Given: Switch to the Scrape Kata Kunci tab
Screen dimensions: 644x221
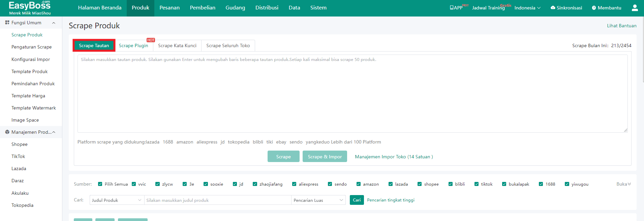Looking at the screenshot, I should pos(177,45).
